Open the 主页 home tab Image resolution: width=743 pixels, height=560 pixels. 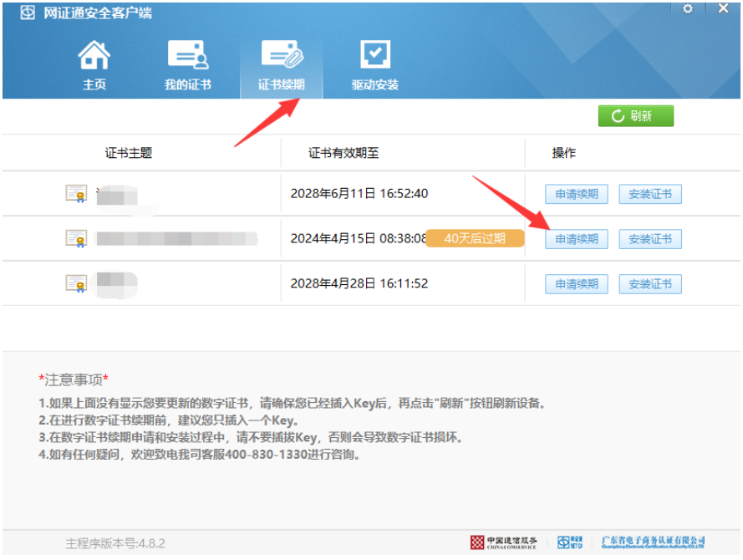click(x=94, y=65)
